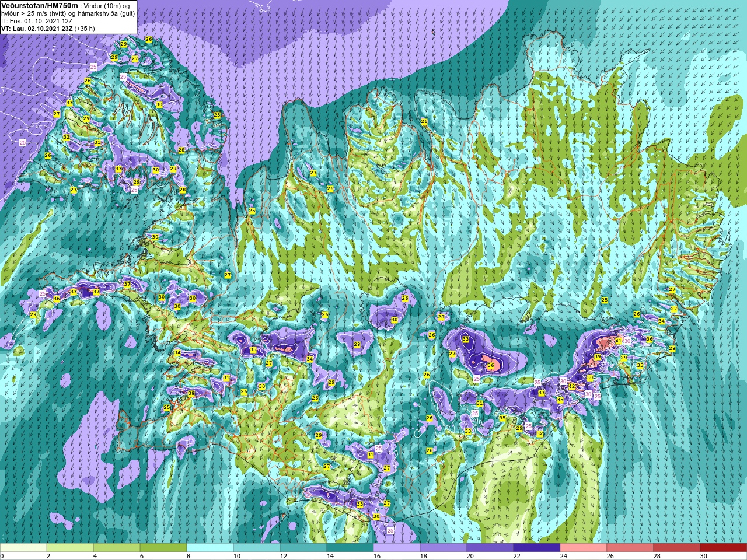Click the pale yellow 0–2 m/s legend swatch
The width and height of the screenshot is (747, 560).
point(23,548)
